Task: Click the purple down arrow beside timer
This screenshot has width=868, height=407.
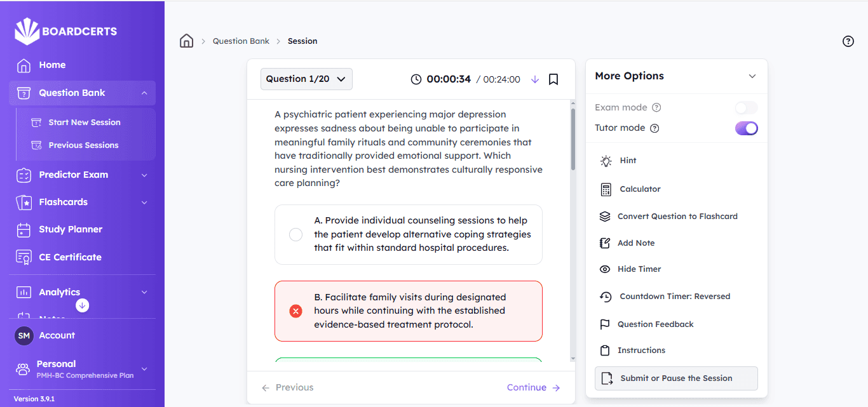Action: 534,79
